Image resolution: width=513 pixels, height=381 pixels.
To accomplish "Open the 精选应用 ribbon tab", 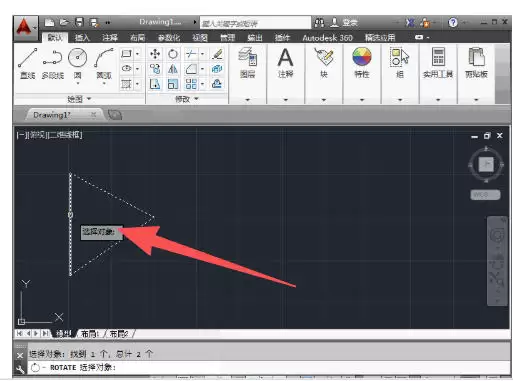I will coord(380,38).
